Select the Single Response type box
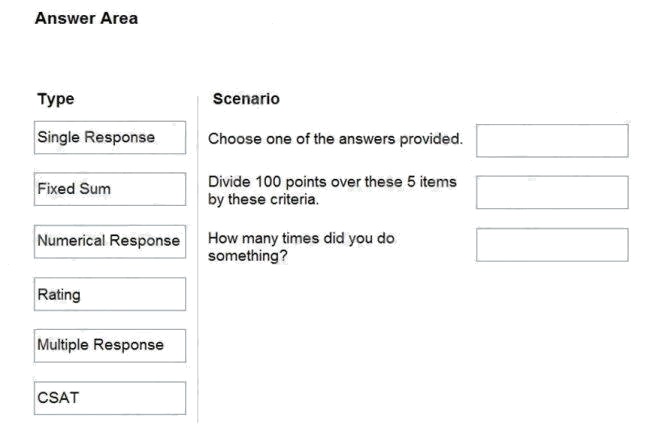This screenshot has height=442, width=656. point(109,137)
